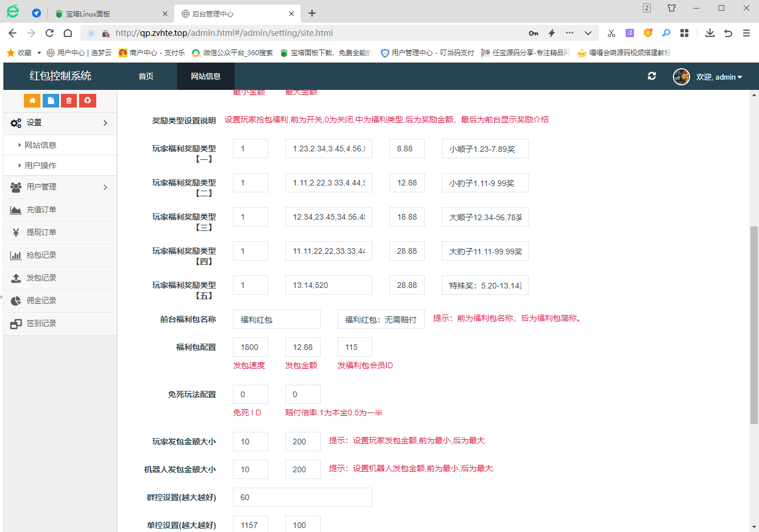The height and width of the screenshot is (532, 759).
Task: Open 充值订单 in the sidebar
Action: pyautogui.click(x=41, y=210)
